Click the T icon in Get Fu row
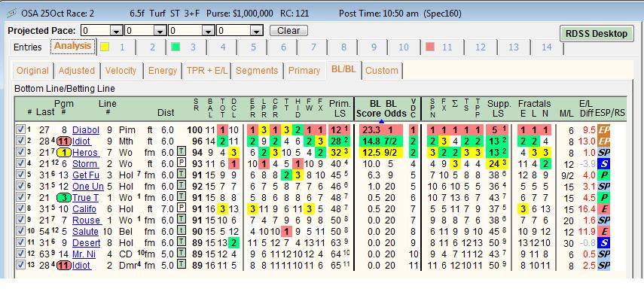The height and width of the screenshot is (301, 644). [x=181, y=175]
